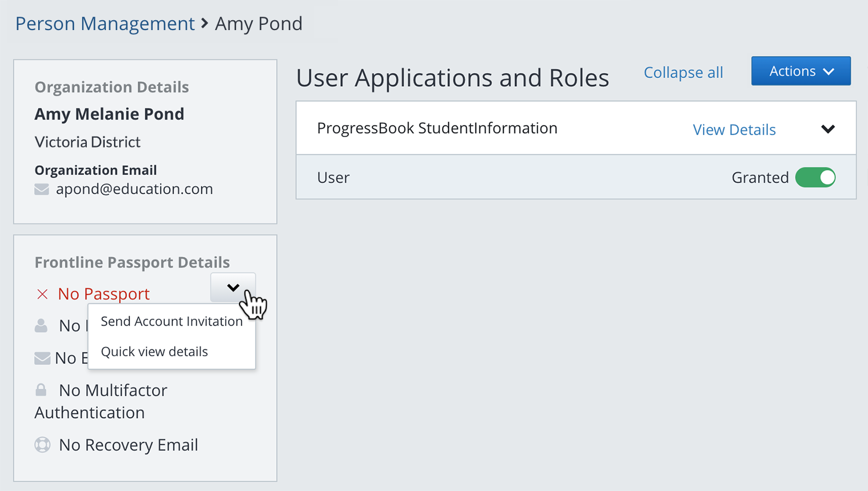This screenshot has width=868, height=491.
Task: Go back to Person Management
Action: point(105,24)
